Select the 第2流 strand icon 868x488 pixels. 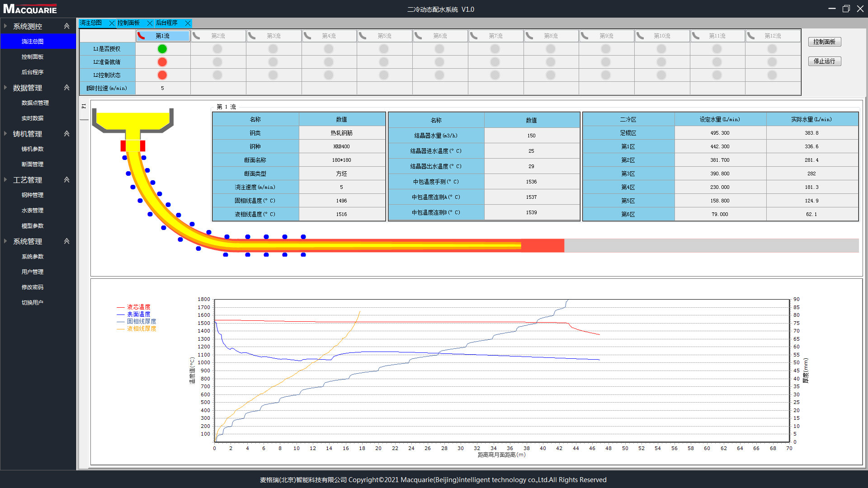pyautogui.click(x=197, y=36)
